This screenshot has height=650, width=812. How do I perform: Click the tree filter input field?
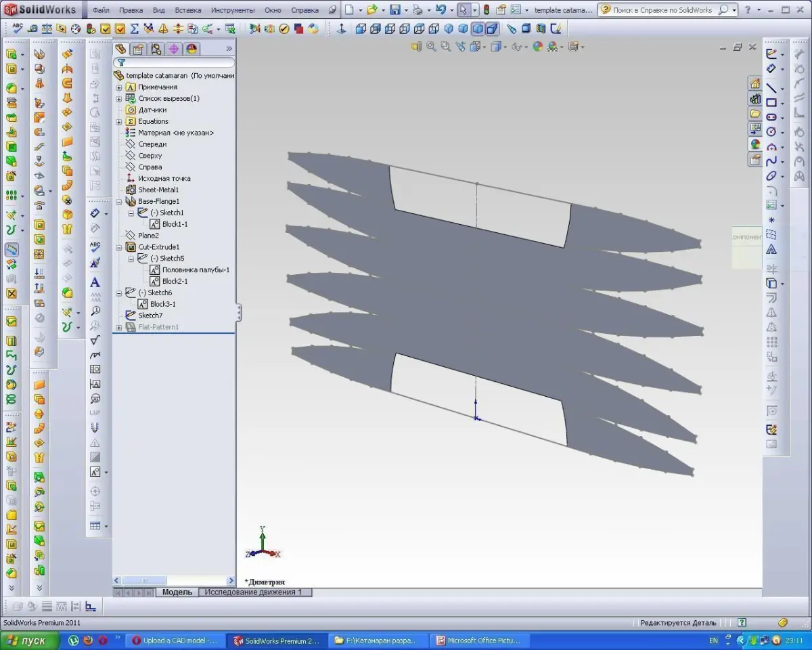175,62
